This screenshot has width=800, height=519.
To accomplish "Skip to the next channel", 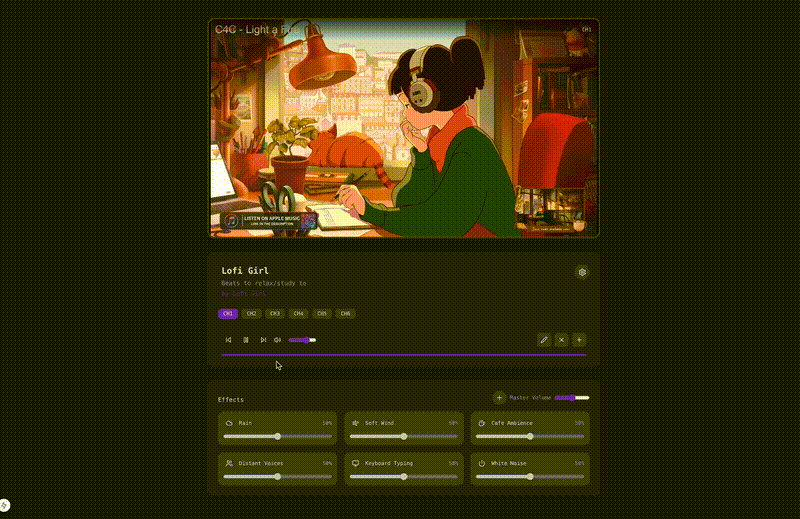I will 263,340.
